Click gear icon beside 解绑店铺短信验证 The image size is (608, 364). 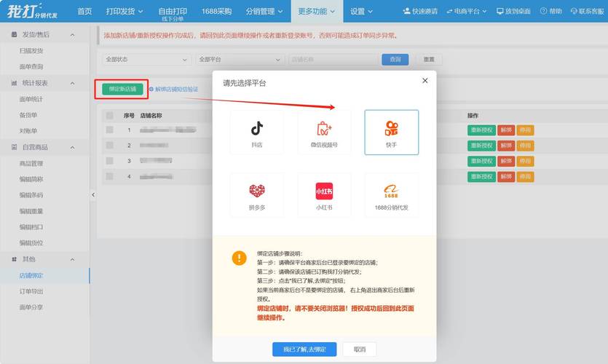click(151, 89)
